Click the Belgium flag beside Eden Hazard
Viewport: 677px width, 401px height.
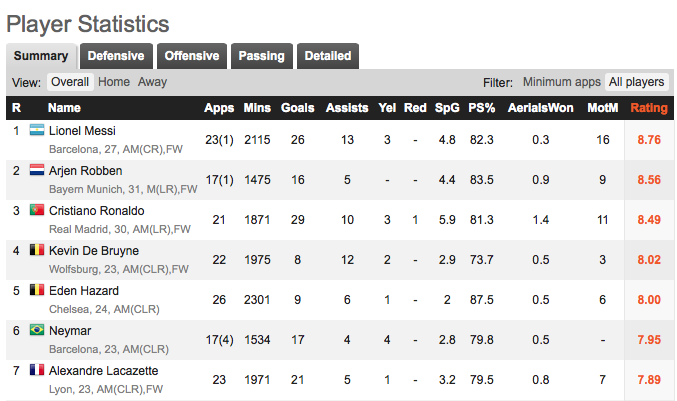[x=38, y=290]
